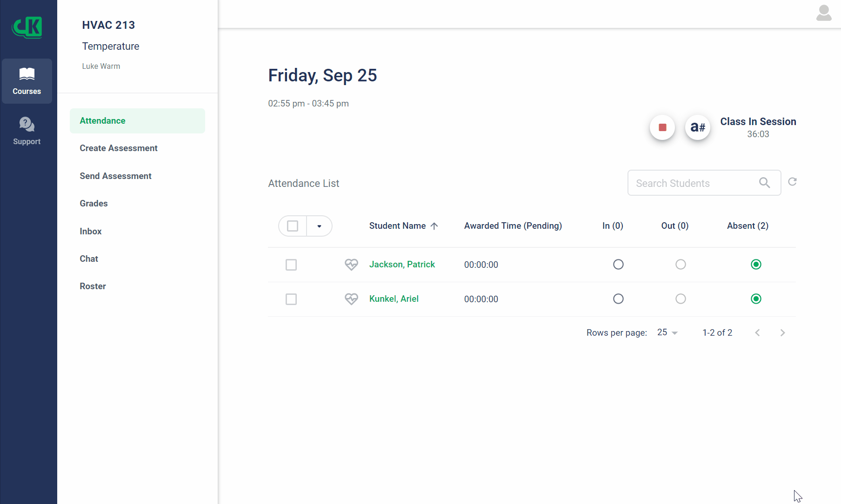
Task: Click the heart icon beside Jackson, Patrick
Action: (351, 265)
